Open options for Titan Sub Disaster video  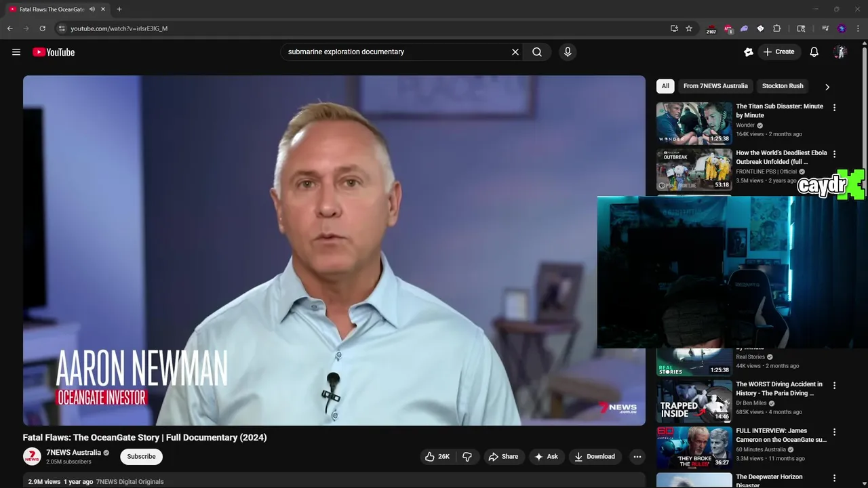(834, 108)
